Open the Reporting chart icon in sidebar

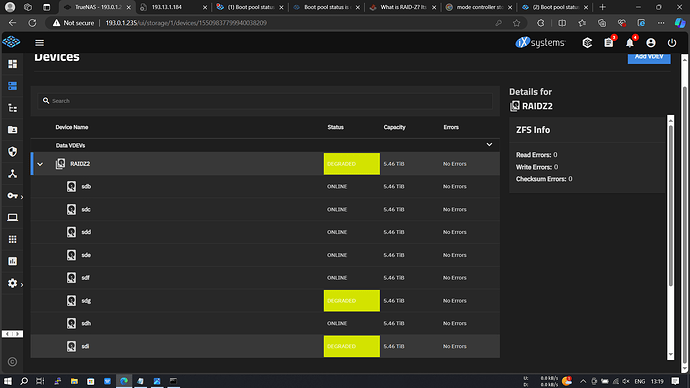tap(12, 261)
